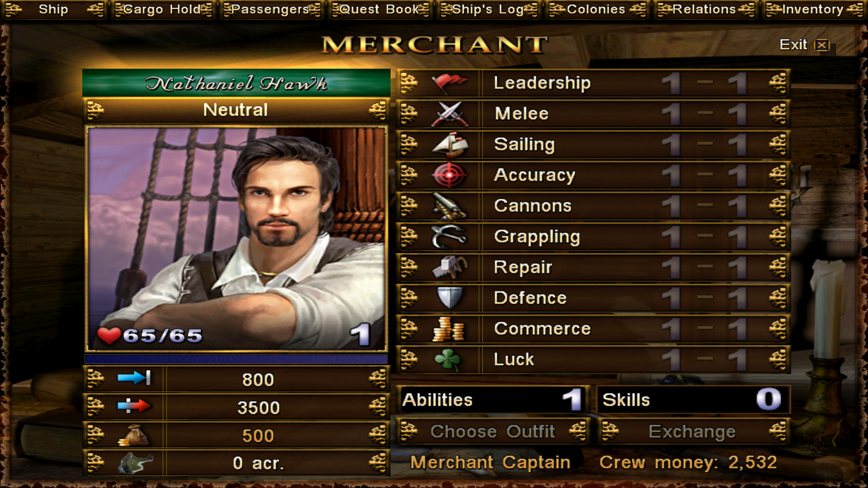Click the Cannons skill icon
The image size is (868, 488).
[x=449, y=206]
